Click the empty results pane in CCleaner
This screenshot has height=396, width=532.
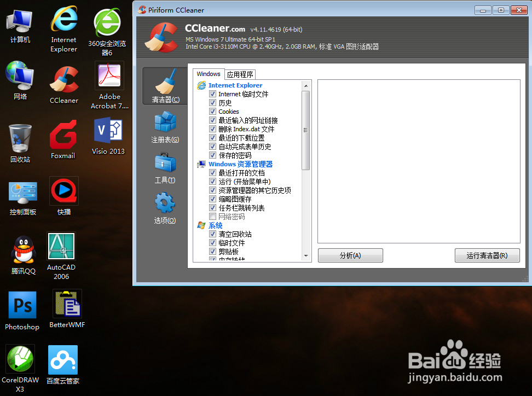pyautogui.click(x=419, y=161)
